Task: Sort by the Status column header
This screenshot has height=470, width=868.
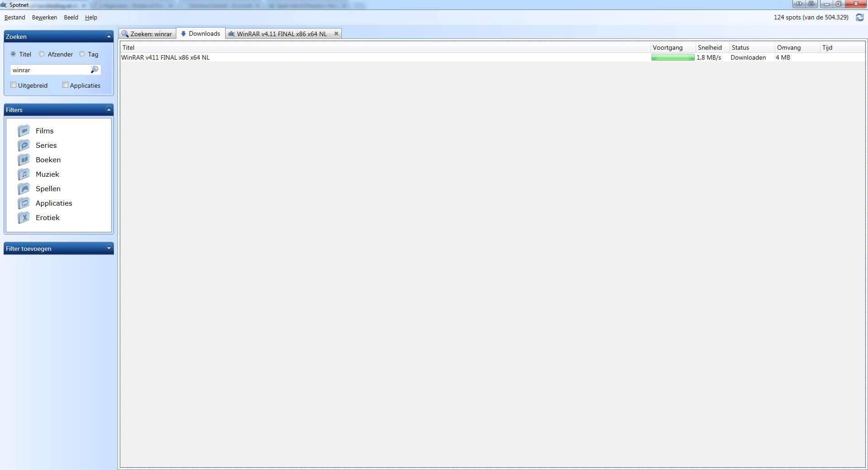Action: click(752, 47)
